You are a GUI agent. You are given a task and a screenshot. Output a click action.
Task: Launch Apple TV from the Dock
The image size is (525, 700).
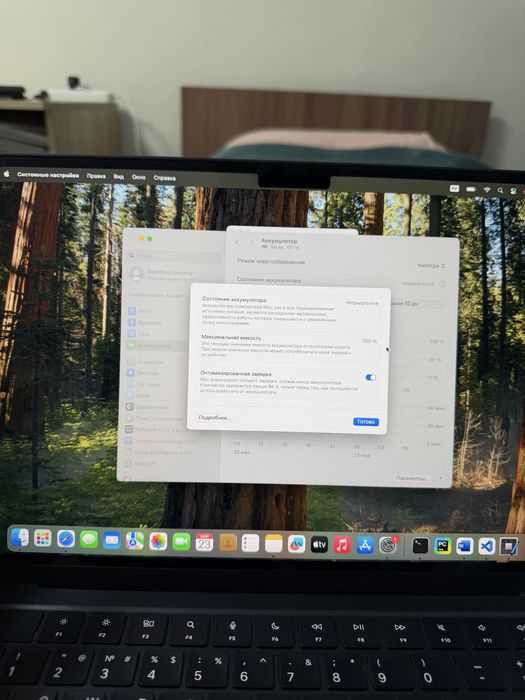[319, 545]
